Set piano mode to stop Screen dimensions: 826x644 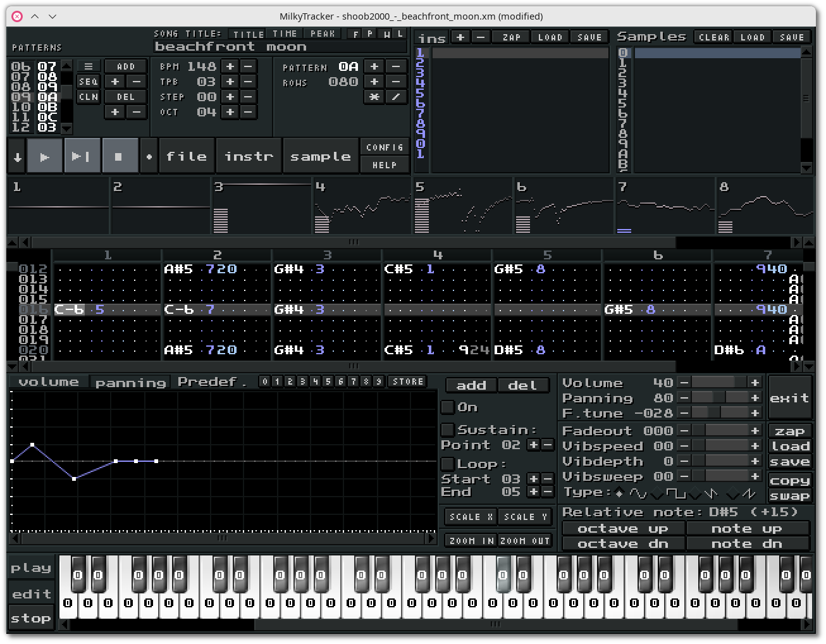pyautogui.click(x=31, y=618)
